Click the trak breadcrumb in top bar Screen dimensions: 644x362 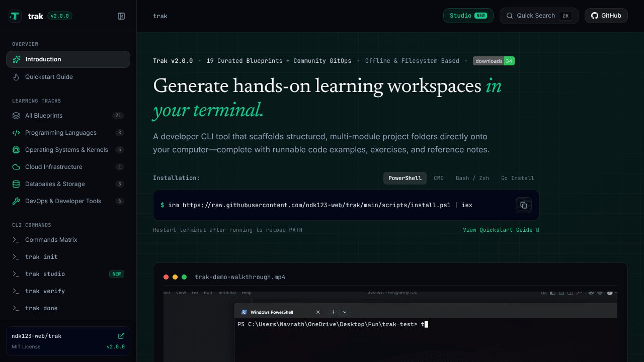[x=160, y=16]
